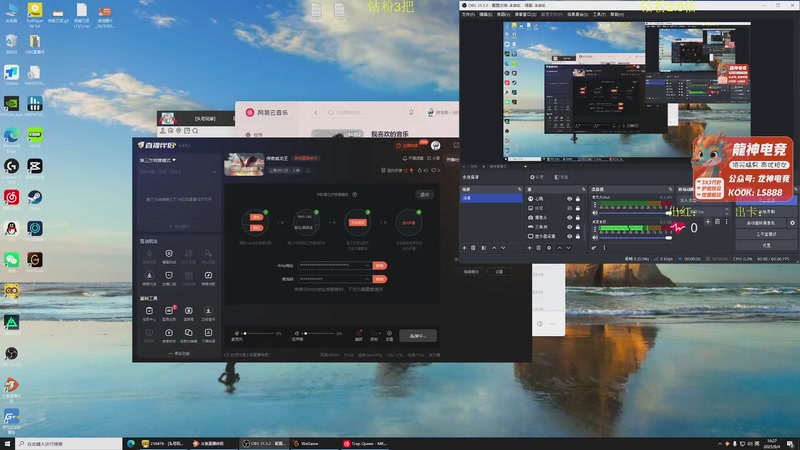
Task: Open mixer three-dot menu beside audio gear
Action: coord(604,248)
